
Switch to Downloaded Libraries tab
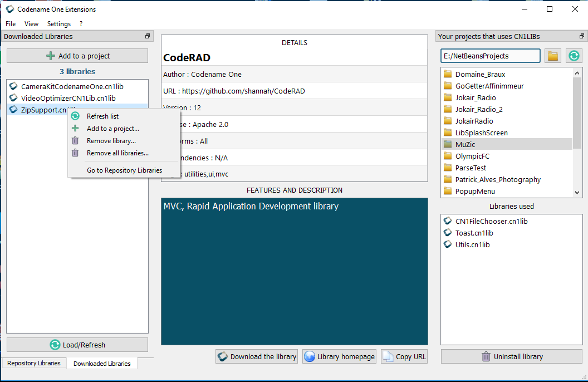click(102, 363)
